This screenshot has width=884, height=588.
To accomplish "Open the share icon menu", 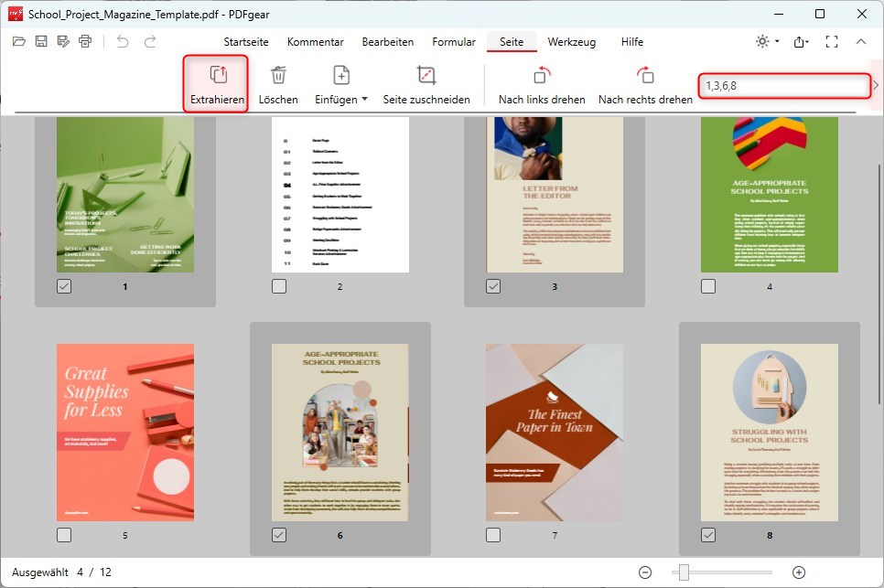I will point(800,42).
